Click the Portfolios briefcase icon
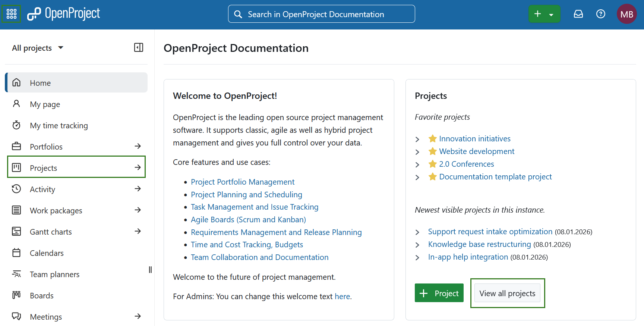 (16, 146)
